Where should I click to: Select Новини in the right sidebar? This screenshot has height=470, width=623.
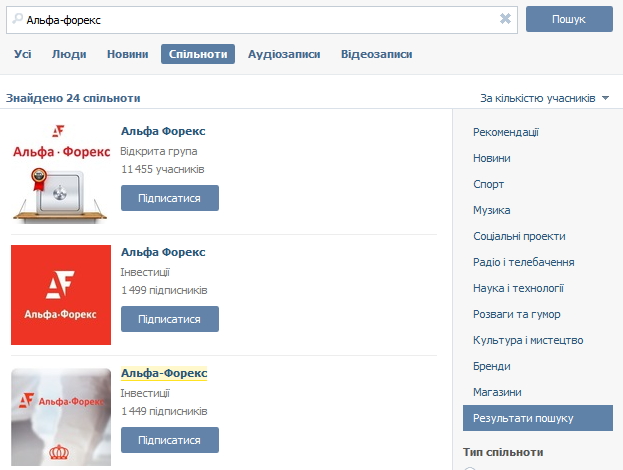pyautogui.click(x=491, y=158)
